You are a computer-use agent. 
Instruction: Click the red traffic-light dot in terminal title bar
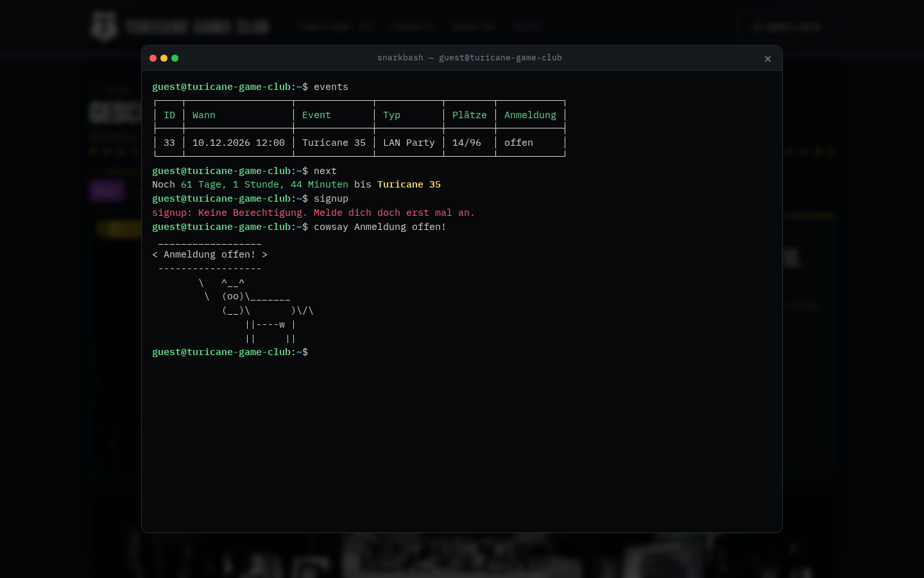[x=153, y=58]
